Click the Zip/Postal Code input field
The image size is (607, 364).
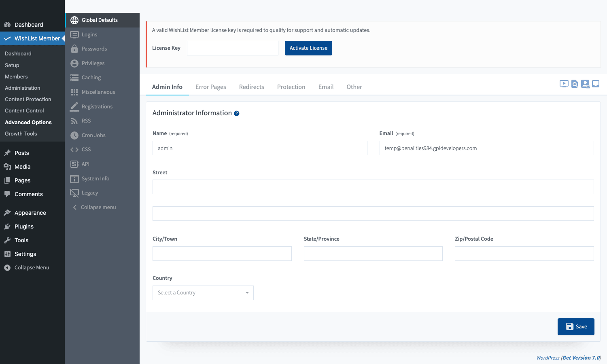(x=524, y=254)
